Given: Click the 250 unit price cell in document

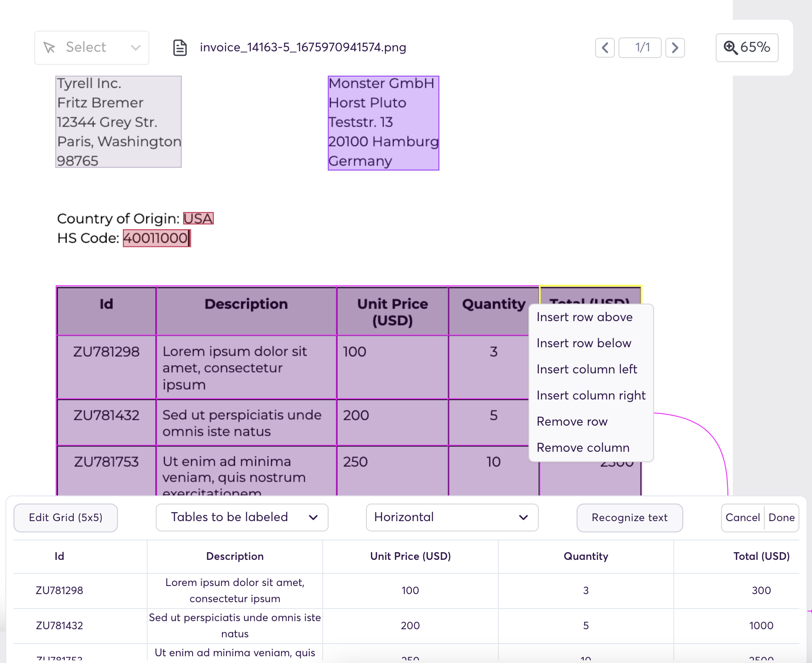Looking at the screenshot, I should coord(392,471).
